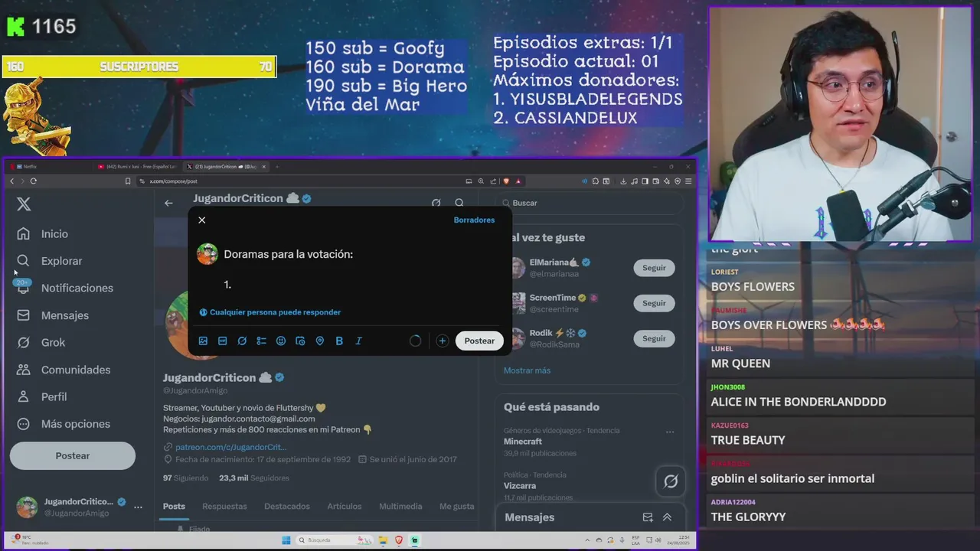
Task: Open File Explorer from taskbar
Action: point(384,540)
